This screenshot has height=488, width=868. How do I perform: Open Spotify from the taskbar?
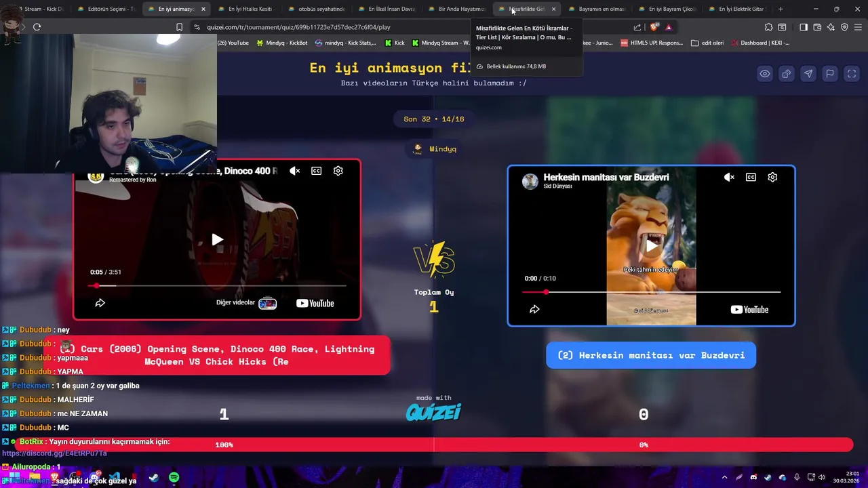[174, 478]
